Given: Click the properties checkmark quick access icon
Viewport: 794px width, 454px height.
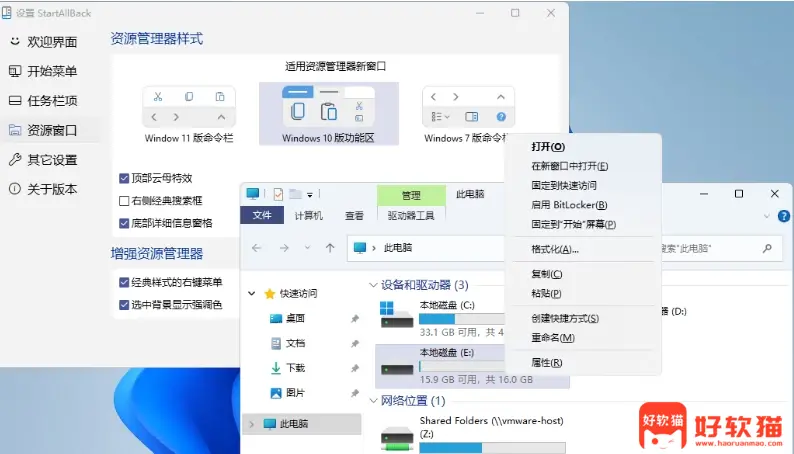Looking at the screenshot, I should click(x=278, y=194).
